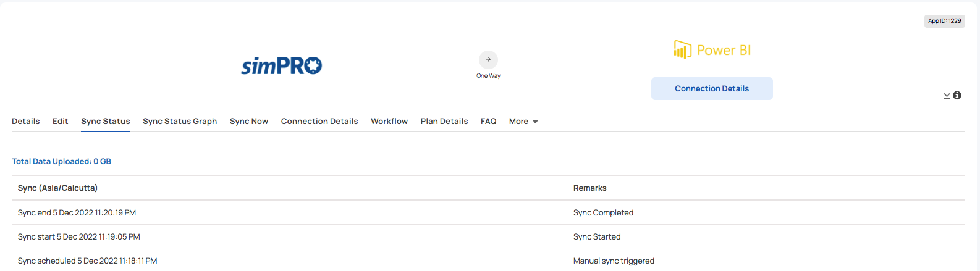The image size is (980, 271).
Task: Expand the More dropdown menu
Action: 523,121
